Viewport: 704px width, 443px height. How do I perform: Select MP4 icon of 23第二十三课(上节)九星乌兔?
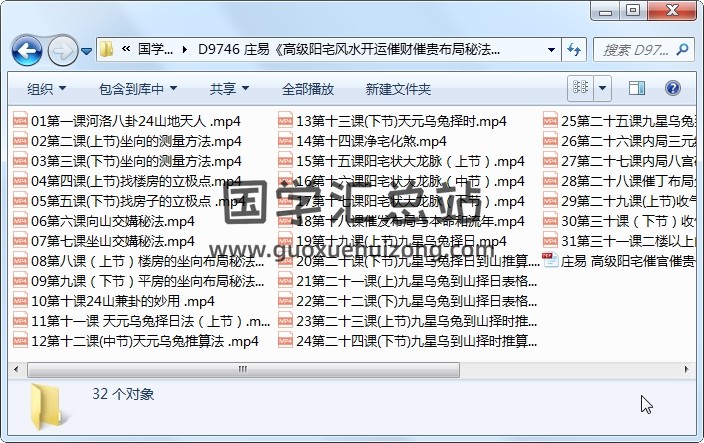285,321
